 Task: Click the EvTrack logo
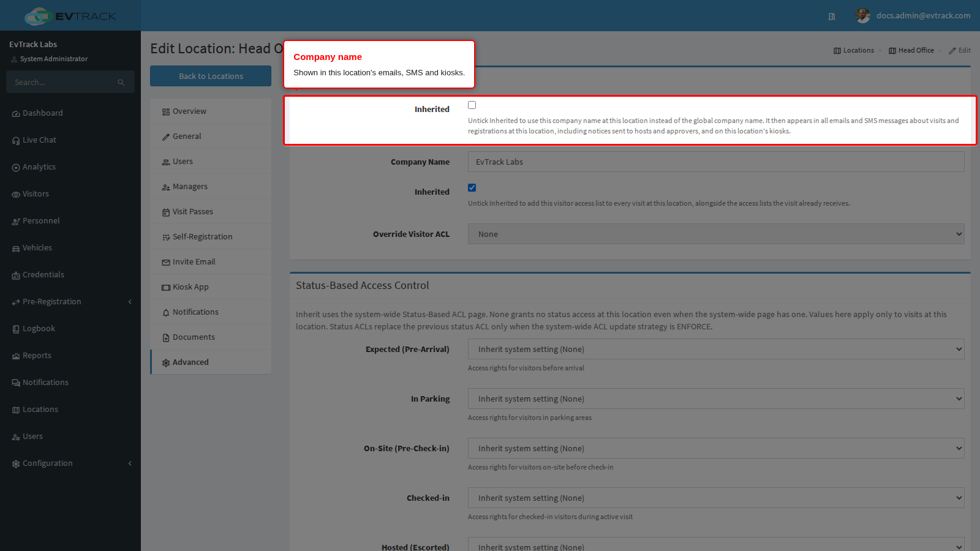(x=70, y=16)
